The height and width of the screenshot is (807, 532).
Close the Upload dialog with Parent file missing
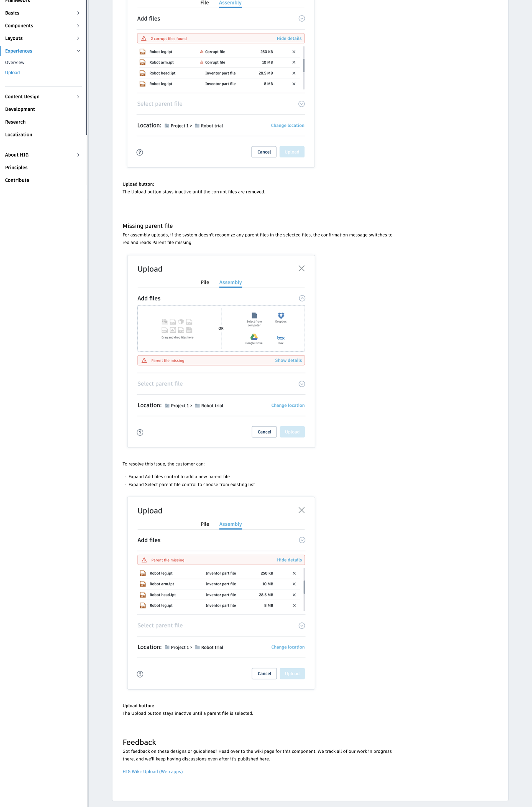coord(301,268)
